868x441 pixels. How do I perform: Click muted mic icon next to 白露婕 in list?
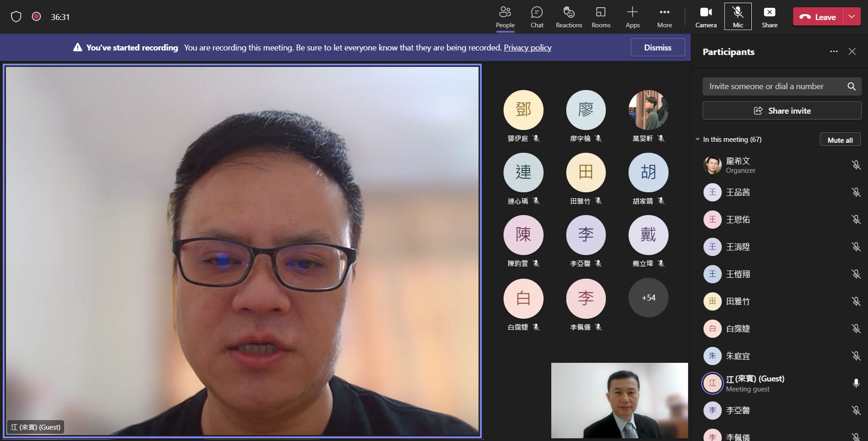(x=856, y=329)
